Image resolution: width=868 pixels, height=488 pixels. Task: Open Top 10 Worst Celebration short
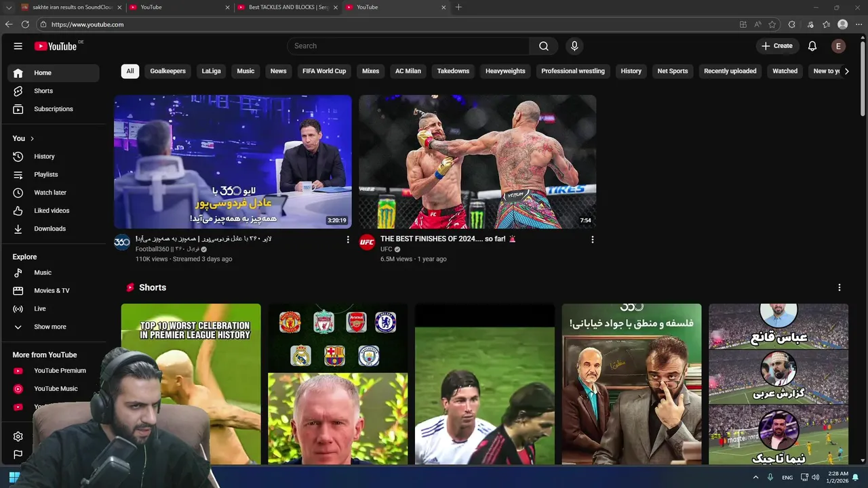(191, 384)
